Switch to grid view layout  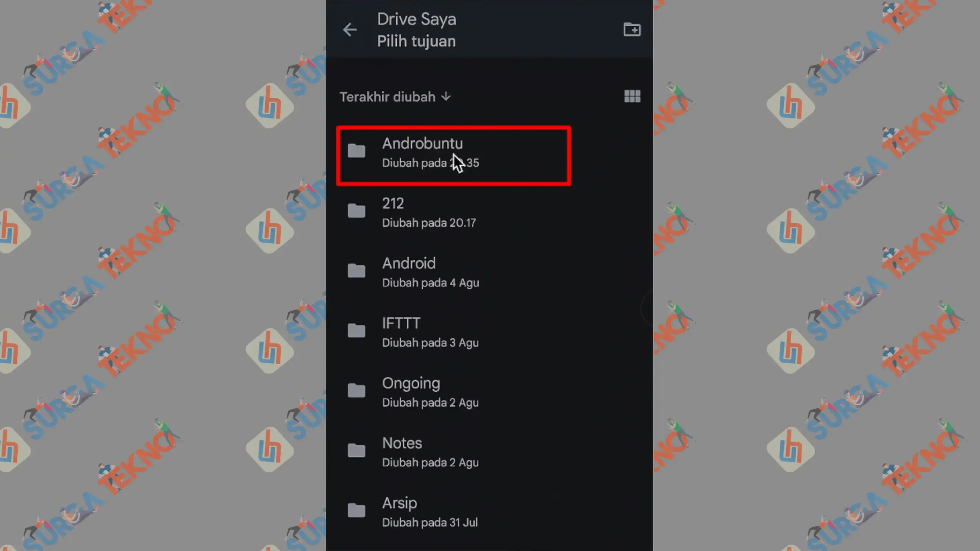tap(631, 96)
